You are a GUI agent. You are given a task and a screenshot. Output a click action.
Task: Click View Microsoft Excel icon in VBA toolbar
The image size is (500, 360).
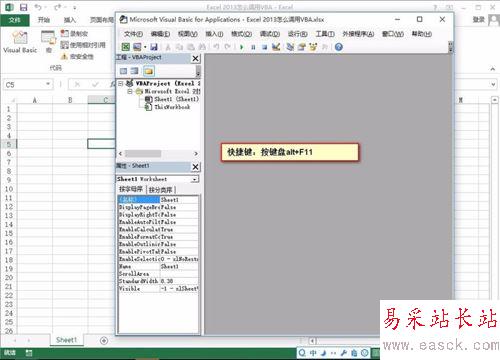[126, 47]
